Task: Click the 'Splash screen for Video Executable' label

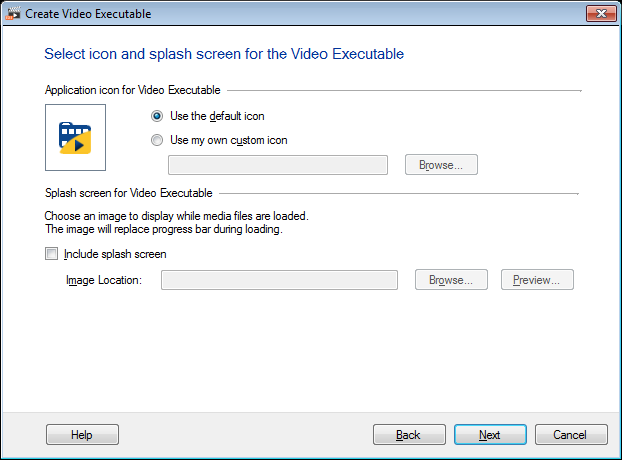Action: click(x=128, y=192)
